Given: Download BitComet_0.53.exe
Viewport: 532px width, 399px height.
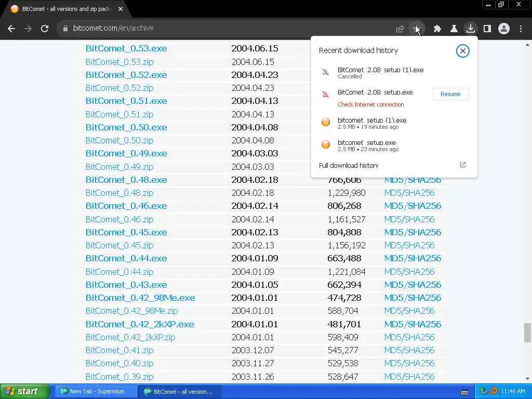Looking at the screenshot, I should click(126, 48).
